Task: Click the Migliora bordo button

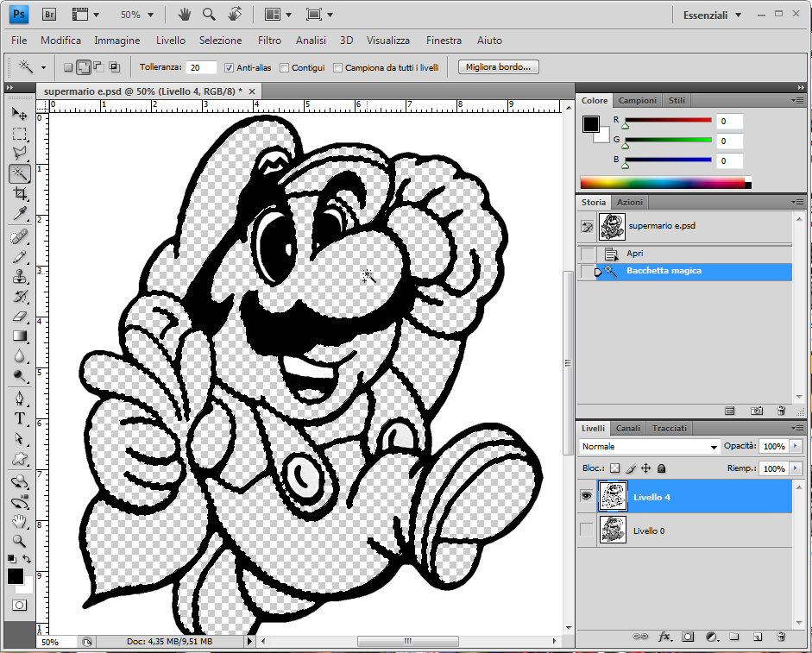Action: (499, 66)
